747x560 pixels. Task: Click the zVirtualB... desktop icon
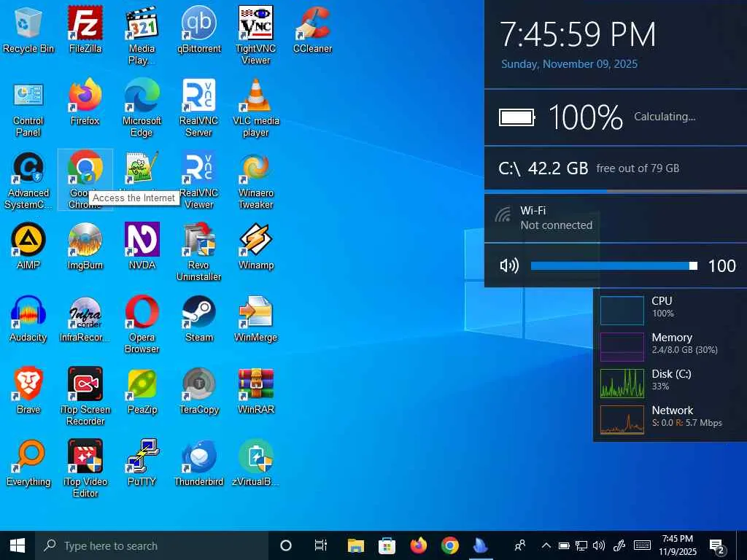(256, 463)
